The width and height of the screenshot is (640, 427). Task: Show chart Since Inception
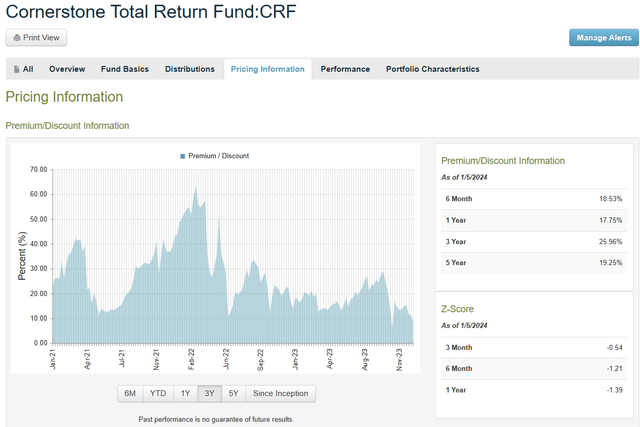point(280,394)
